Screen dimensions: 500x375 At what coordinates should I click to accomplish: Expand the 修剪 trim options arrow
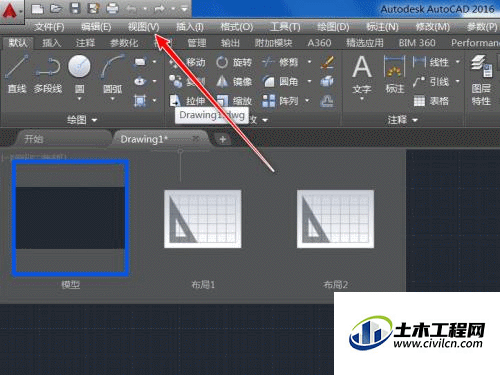click(x=310, y=62)
